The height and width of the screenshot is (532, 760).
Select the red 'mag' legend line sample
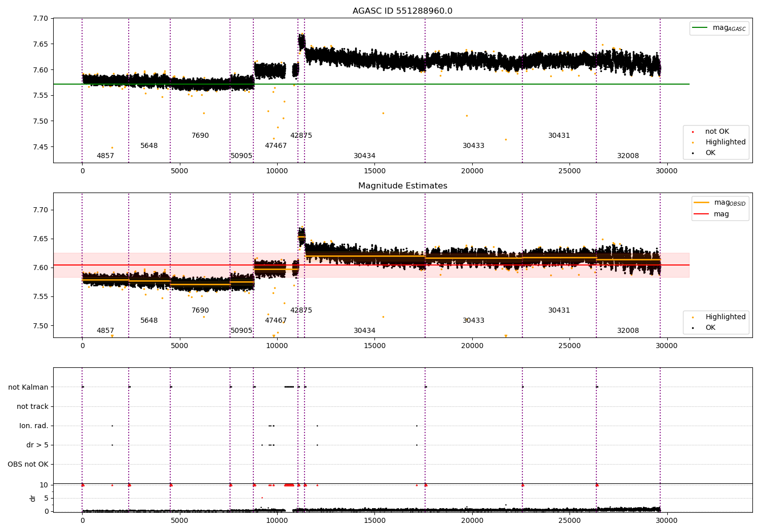tap(702, 214)
